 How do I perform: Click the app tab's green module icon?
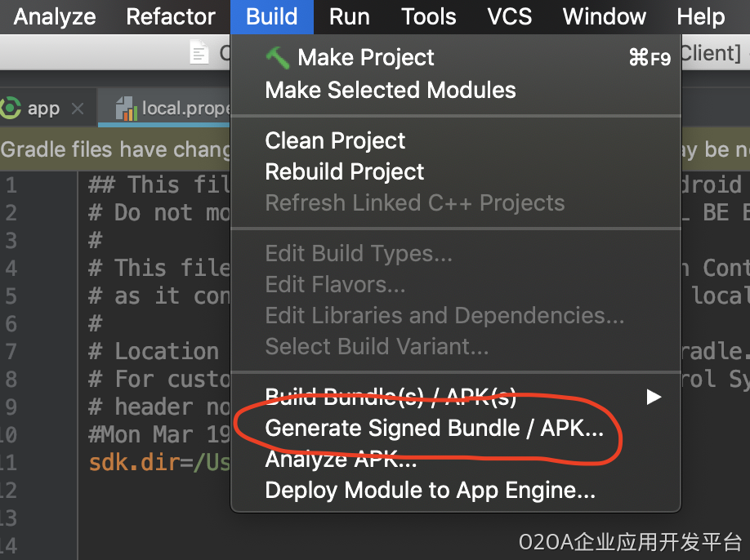pyautogui.click(x=11, y=108)
